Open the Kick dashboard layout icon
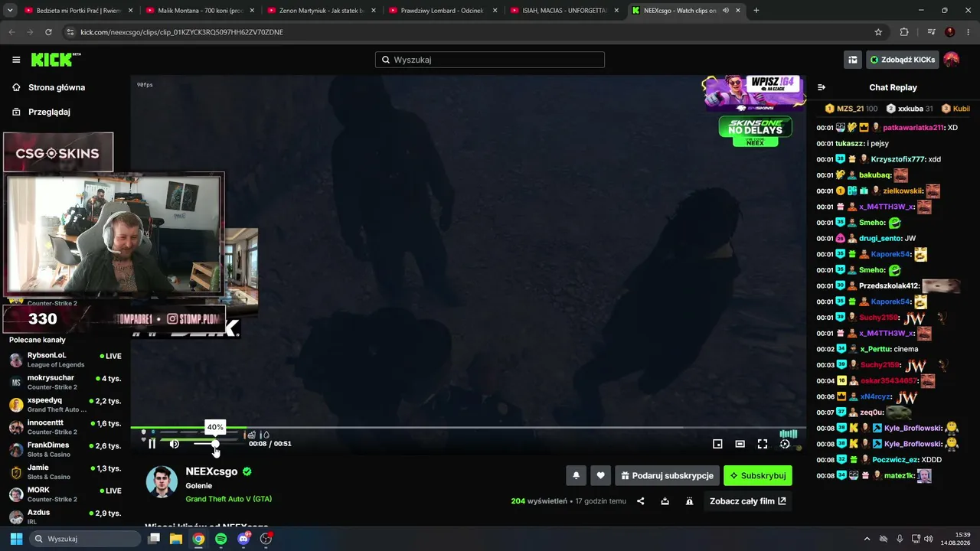Viewport: 980px width, 551px height. click(x=852, y=60)
